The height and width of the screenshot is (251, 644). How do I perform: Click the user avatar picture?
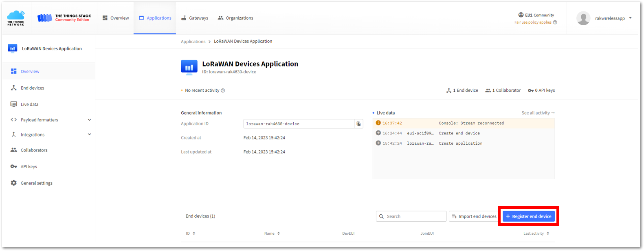point(583,18)
